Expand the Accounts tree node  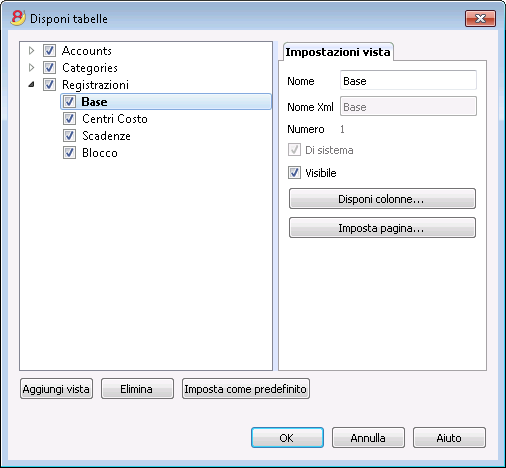pyautogui.click(x=32, y=51)
